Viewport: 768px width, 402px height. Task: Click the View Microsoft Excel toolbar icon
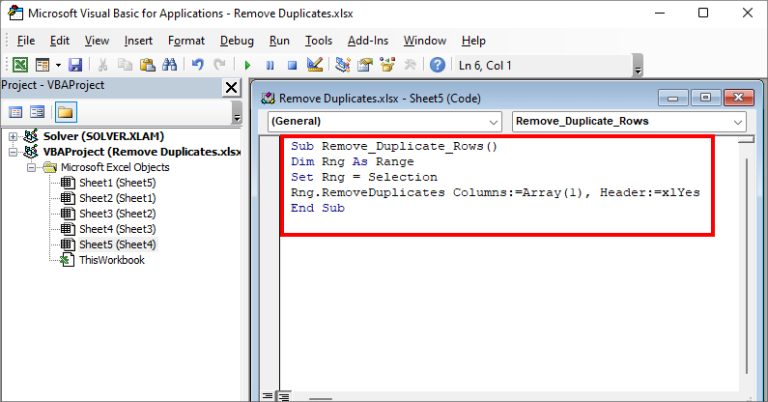[x=20, y=65]
